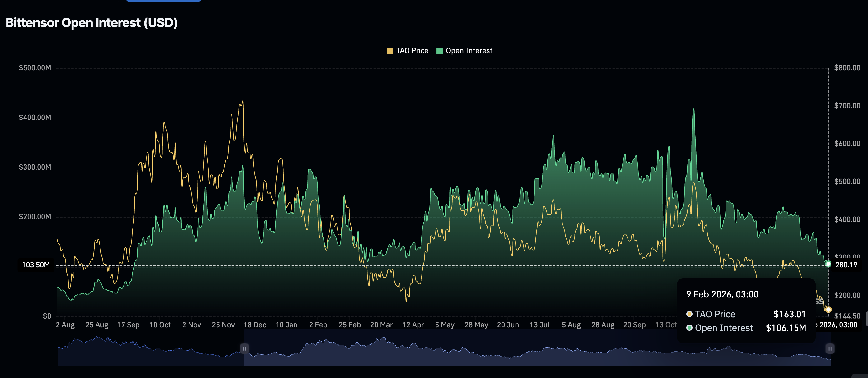This screenshot has height=378, width=868.
Task: Click the left range selector handle
Action: click(x=244, y=348)
